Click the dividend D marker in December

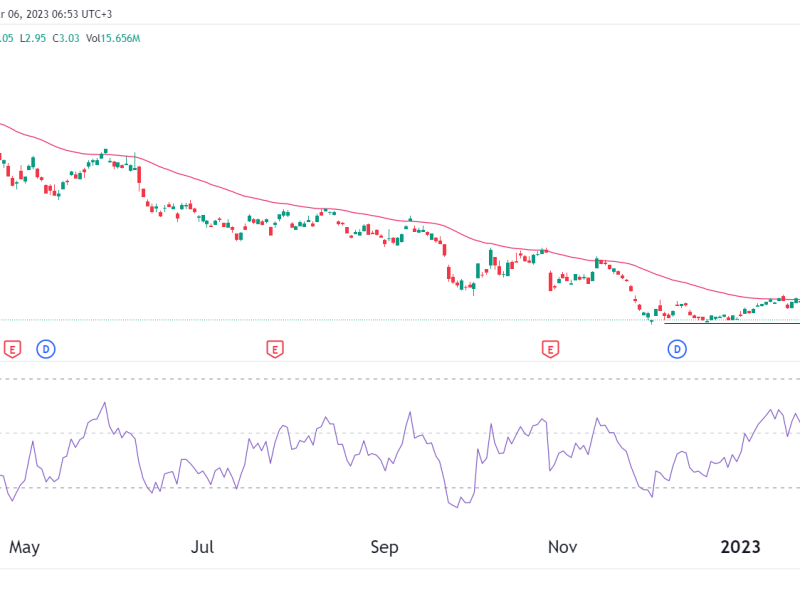(x=677, y=349)
